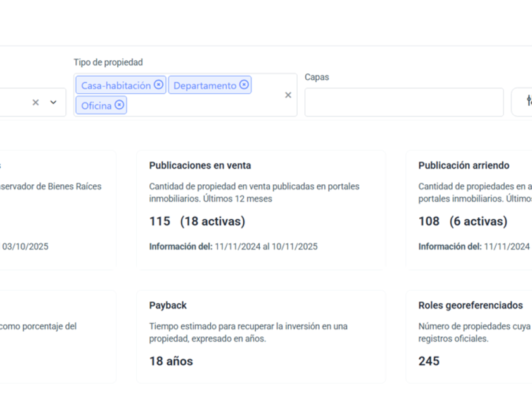Click the como porcentaje del text
The height and width of the screenshot is (399, 532).
[x=38, y=326]
